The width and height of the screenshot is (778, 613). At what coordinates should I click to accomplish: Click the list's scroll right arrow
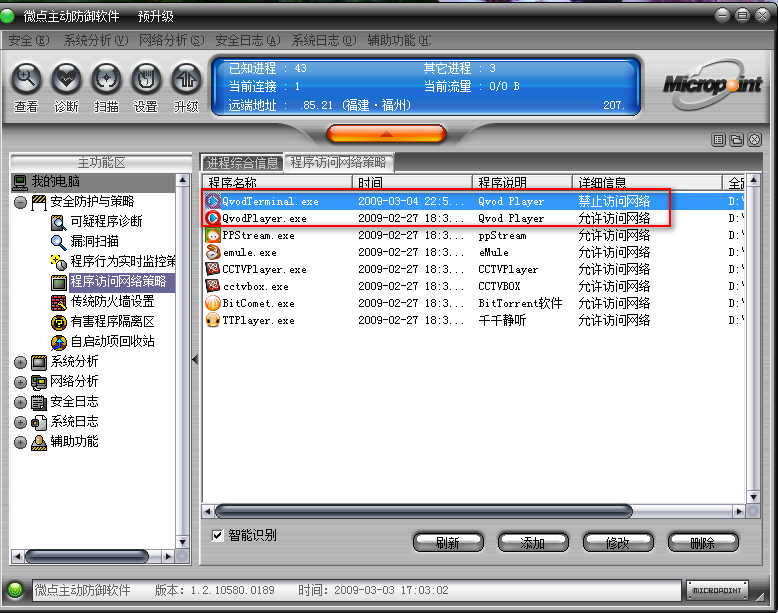(x=739, y=511)
